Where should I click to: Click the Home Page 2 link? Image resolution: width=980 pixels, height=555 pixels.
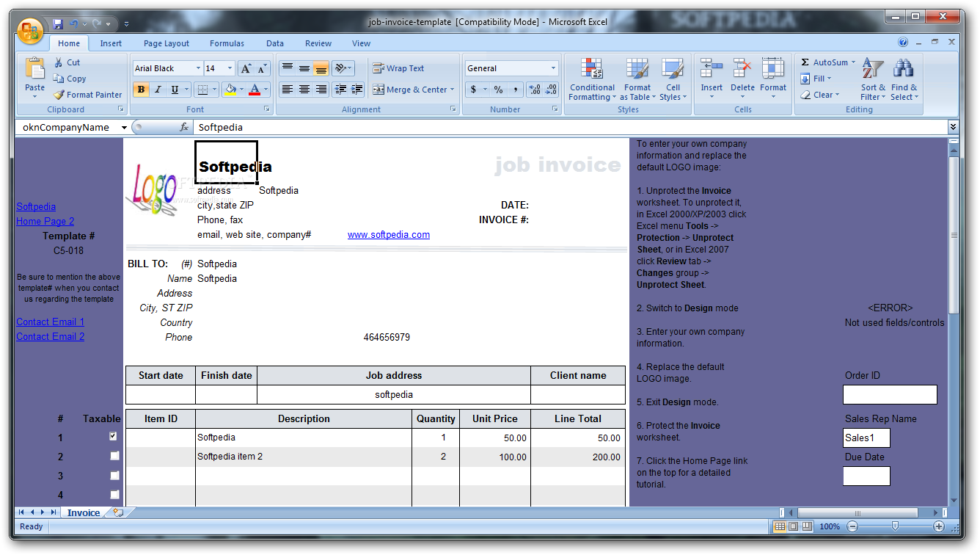click(45, 221)
